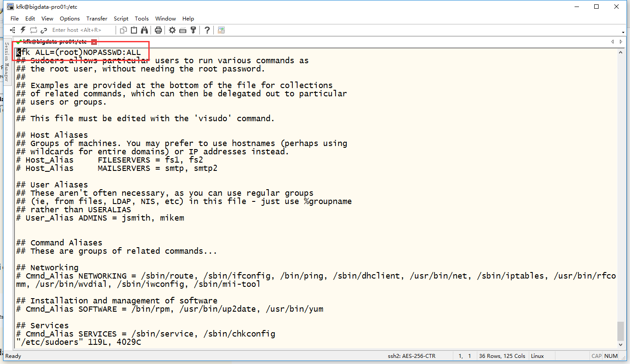Click the '## Networking' line
630x364 pixels.
pos(47,268)
